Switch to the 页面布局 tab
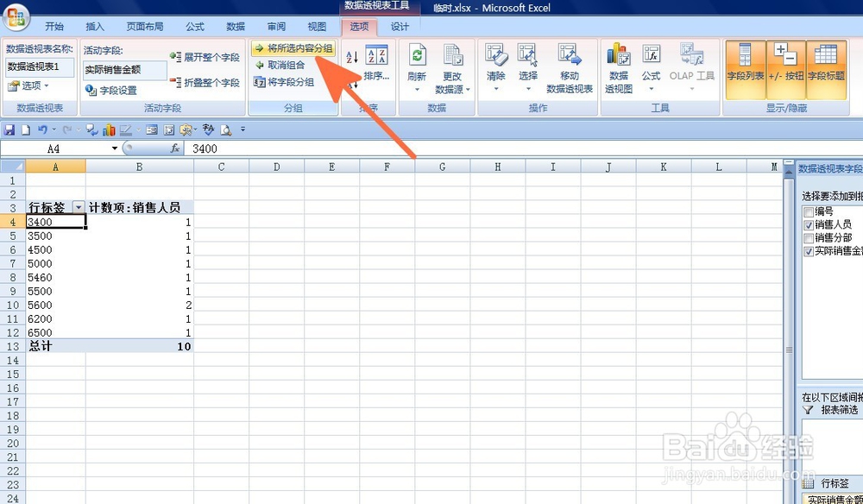Screen dimensions: 863x504 (145, 27)
